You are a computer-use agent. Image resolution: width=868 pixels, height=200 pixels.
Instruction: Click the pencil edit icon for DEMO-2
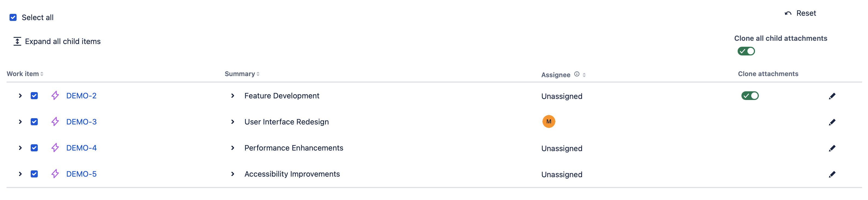pyautogui.click(x=832, y=96)
